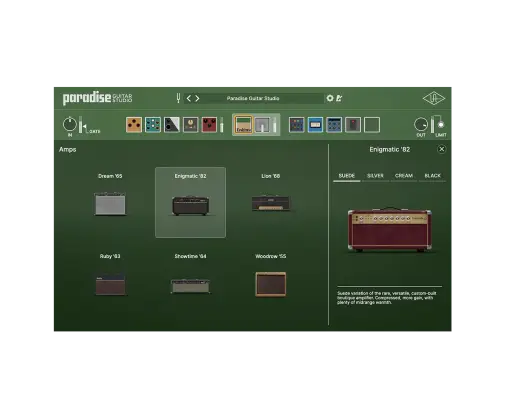The image size is (509, 400).
Task: Go to previous preset arrow
Action: (189, 98)
